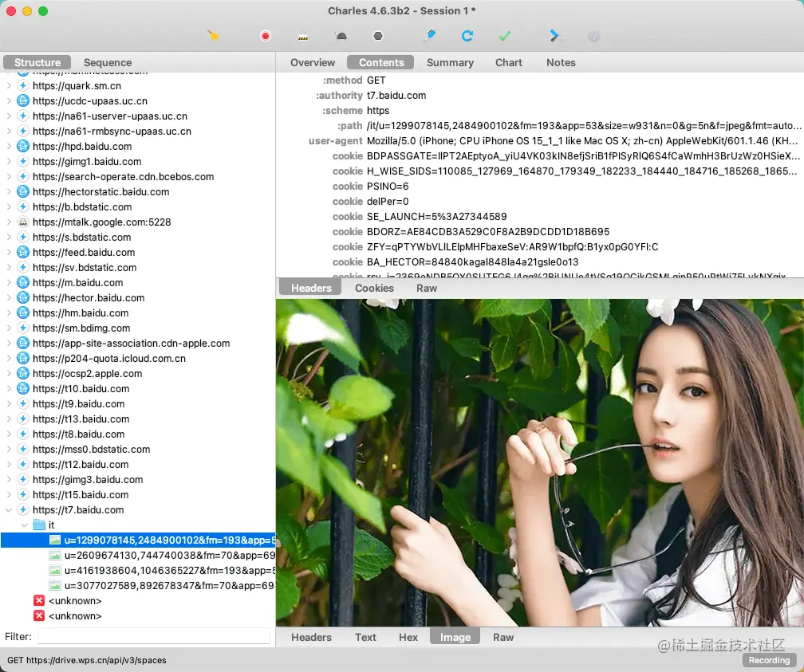Viewport: 804px width, 672px height.
Task: Expand the https://ocsp2.apple.com node
Action: (9, 374)
